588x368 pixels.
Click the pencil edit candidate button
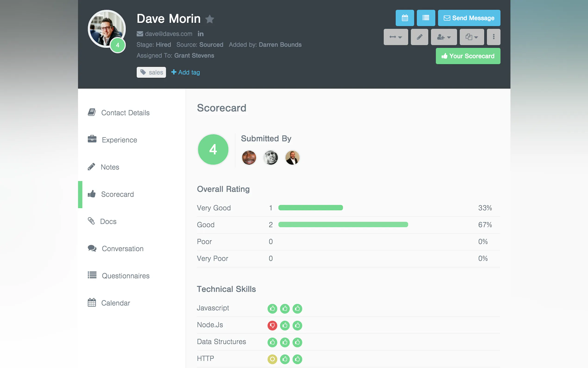click(419, 37)
